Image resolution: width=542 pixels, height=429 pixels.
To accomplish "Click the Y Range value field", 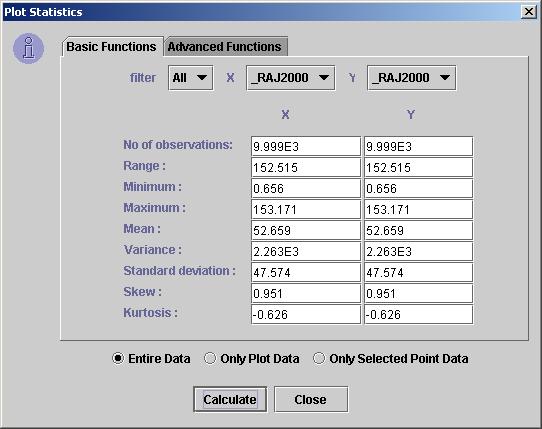I will 418,167.
